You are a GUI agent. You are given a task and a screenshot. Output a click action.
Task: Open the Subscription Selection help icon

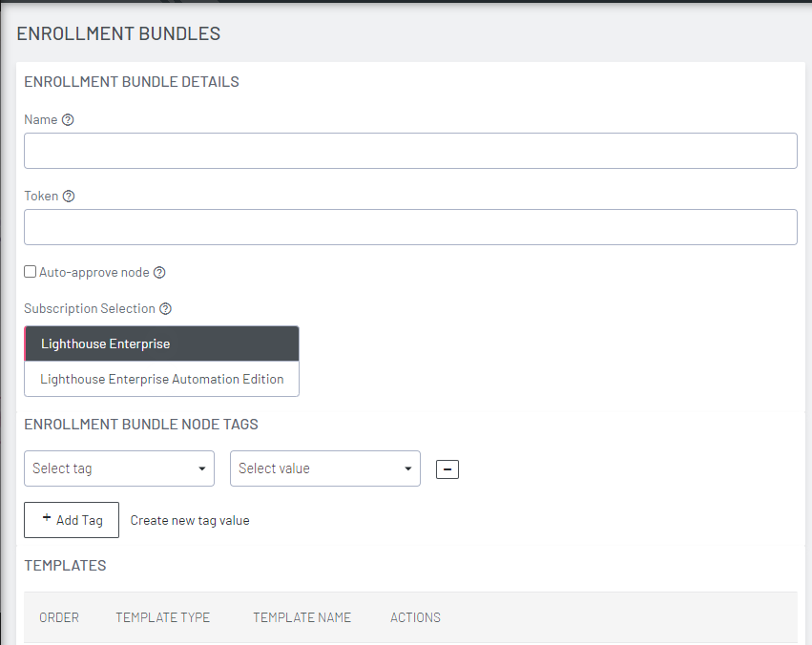click(x=165, y=308)
